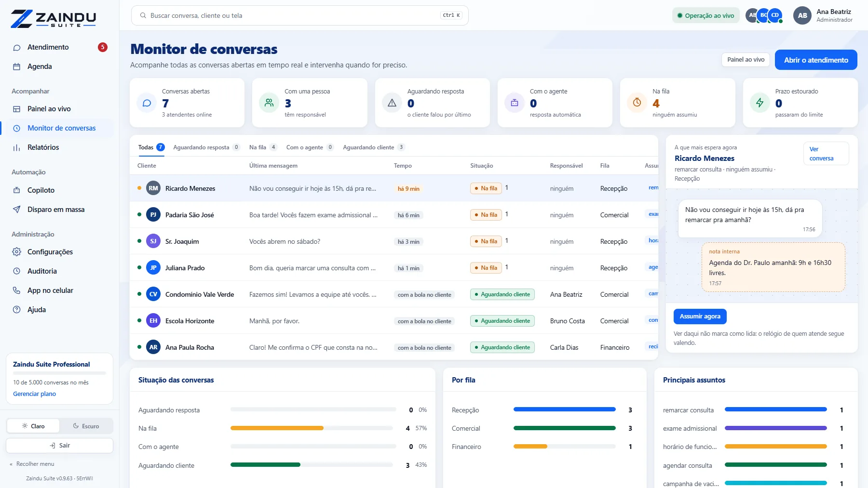
Task: Click RM avatar for Ricardo Menezes
Action: click(153, 188)
